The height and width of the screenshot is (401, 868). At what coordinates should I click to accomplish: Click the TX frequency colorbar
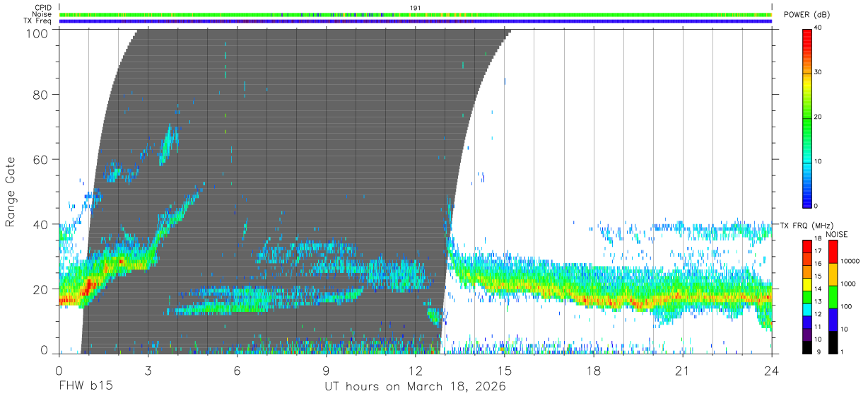tap(807, 296)
